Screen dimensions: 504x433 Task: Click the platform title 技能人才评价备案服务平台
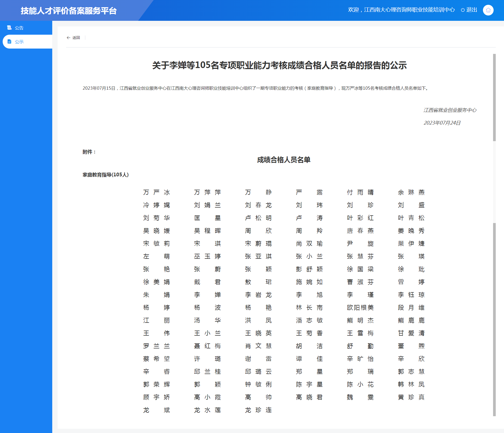tap(68, 11)
